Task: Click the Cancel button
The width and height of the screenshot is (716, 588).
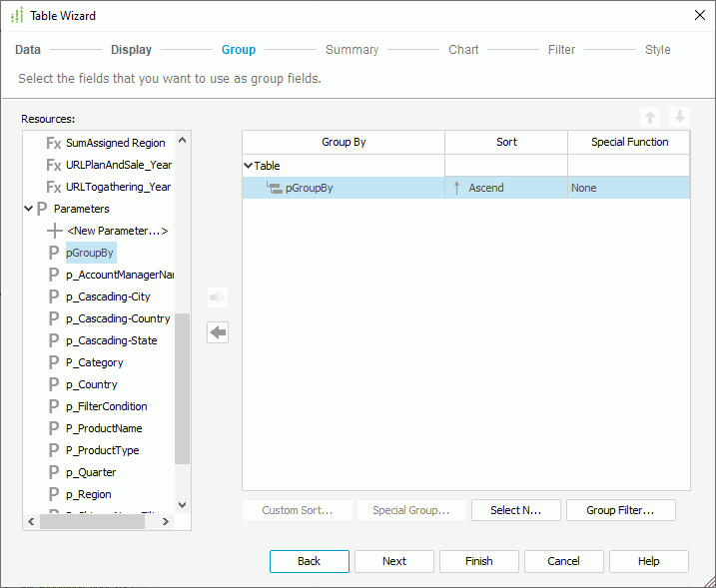Action: 564,561
